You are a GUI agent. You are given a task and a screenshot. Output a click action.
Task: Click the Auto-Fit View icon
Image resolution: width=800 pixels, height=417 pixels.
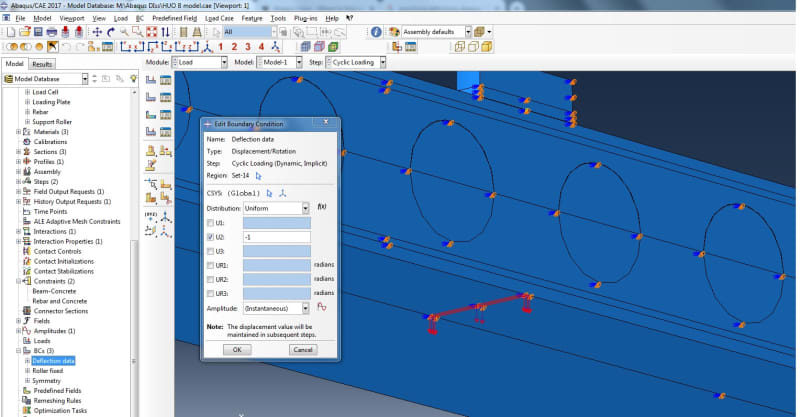click(x=152, y=32)
